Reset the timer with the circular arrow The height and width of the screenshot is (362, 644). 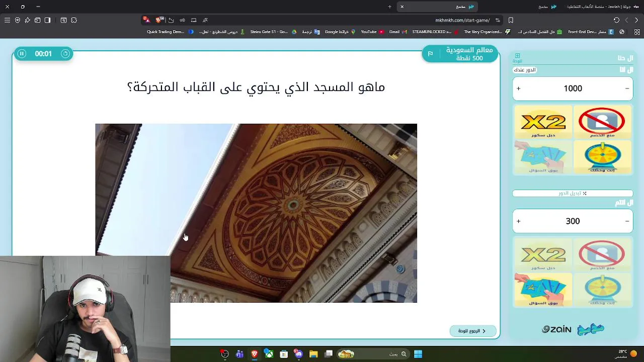coord(65,53)
